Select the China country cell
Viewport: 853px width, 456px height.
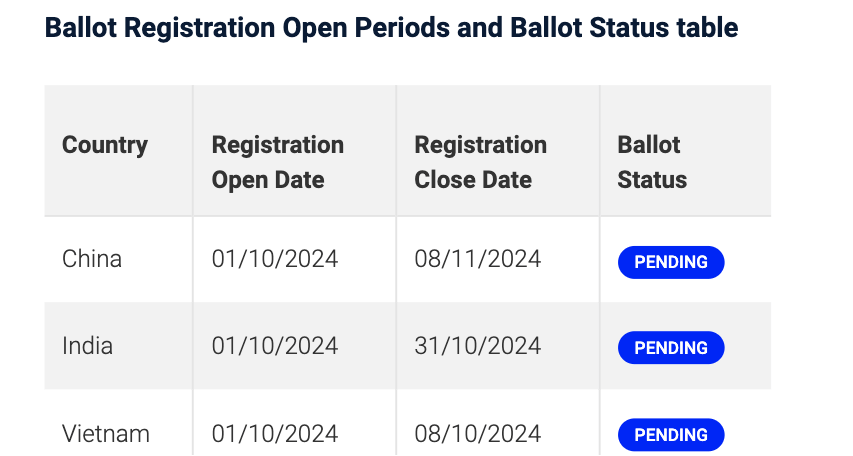coord(92,259)
